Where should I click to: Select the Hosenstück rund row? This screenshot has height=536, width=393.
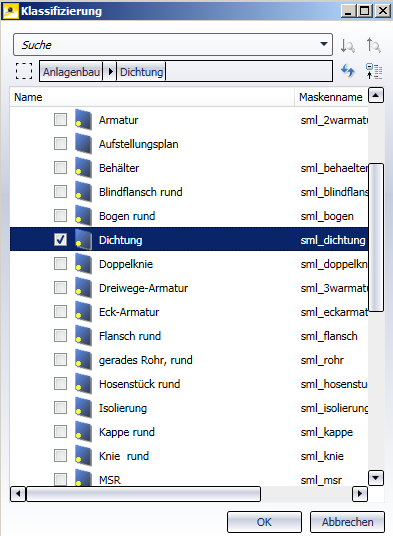[x=189, y=384]
